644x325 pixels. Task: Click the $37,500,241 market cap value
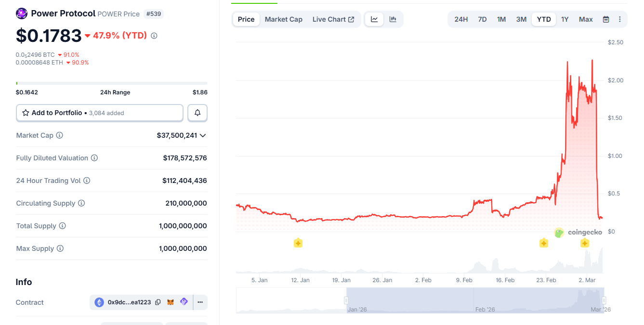177,135
